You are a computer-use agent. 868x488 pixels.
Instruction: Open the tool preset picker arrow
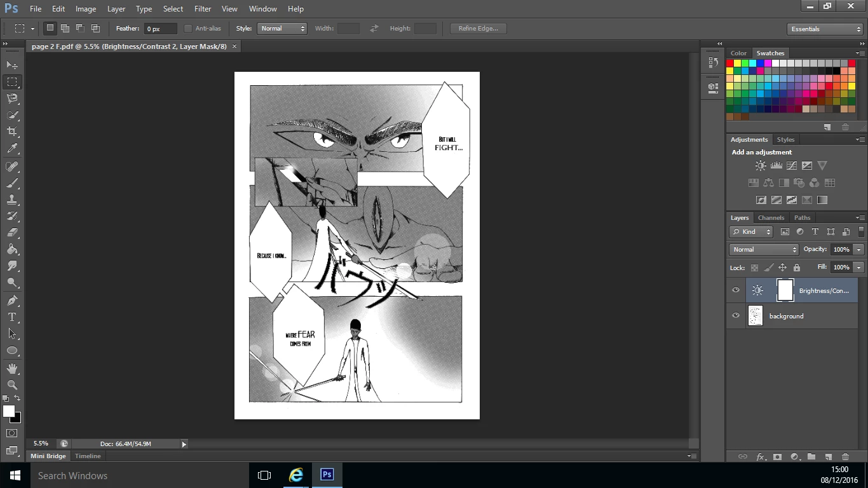tap(32, 29)
